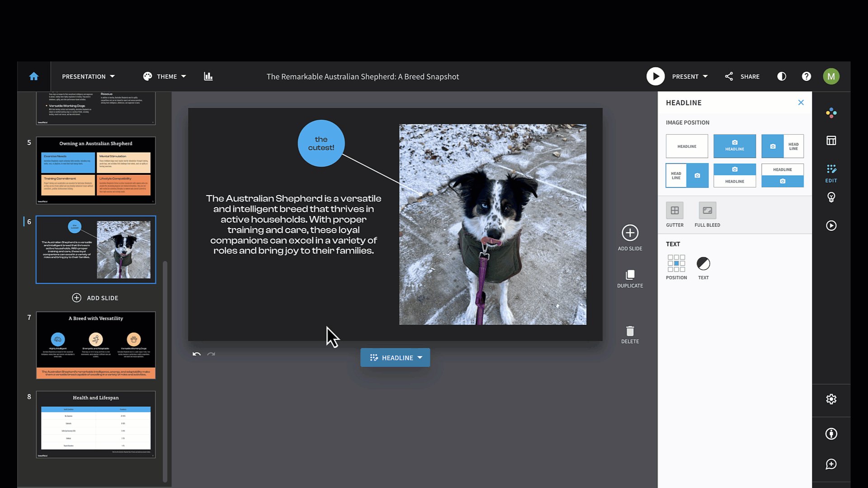
Task: Open presentation analytics chart icon
Action: click(x=208, y=76)
